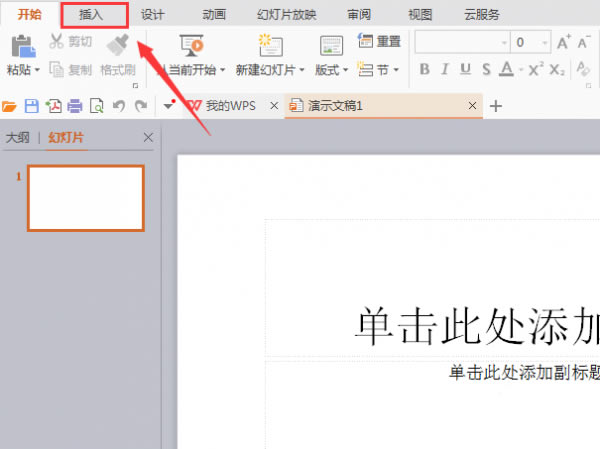The height and width of the screenshot is (449, 600).
Task: Toggle text Shadow S button
Action: tap(486, 69)
